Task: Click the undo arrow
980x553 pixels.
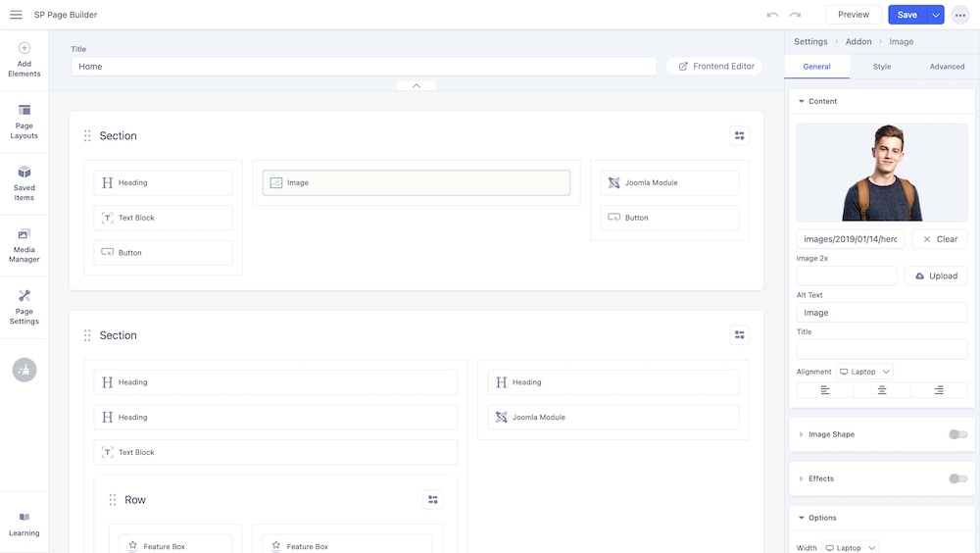Action: click(x=772, y=15)
